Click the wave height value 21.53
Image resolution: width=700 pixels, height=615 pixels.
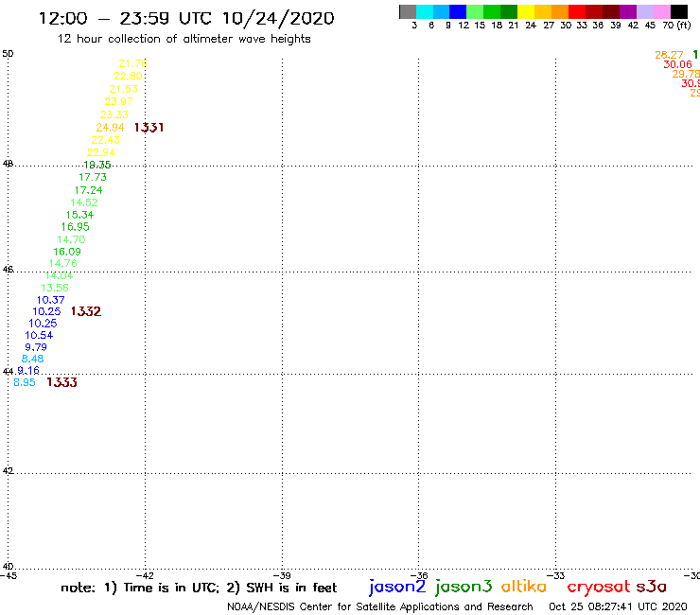(124, 89)
